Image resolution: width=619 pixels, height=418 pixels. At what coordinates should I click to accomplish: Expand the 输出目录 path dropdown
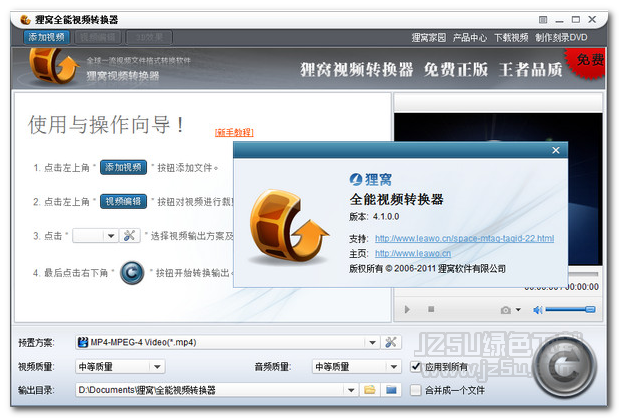click(x=351, y=390)
